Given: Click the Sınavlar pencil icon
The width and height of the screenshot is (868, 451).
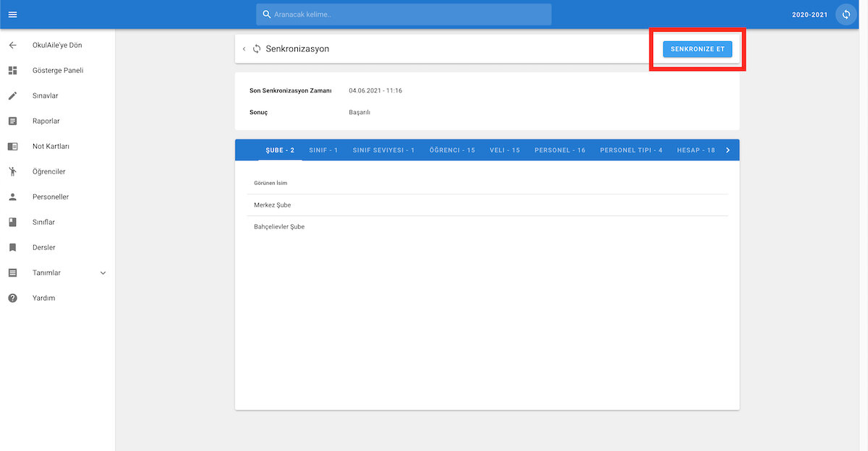Looking at the screenshot, I should click(12, 96).
